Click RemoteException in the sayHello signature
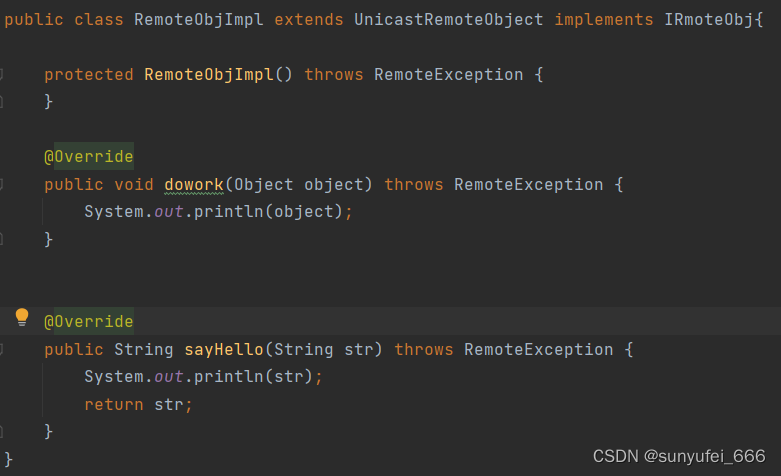The height and width of the screenshot is (476, 781). [x=538, y=349]
